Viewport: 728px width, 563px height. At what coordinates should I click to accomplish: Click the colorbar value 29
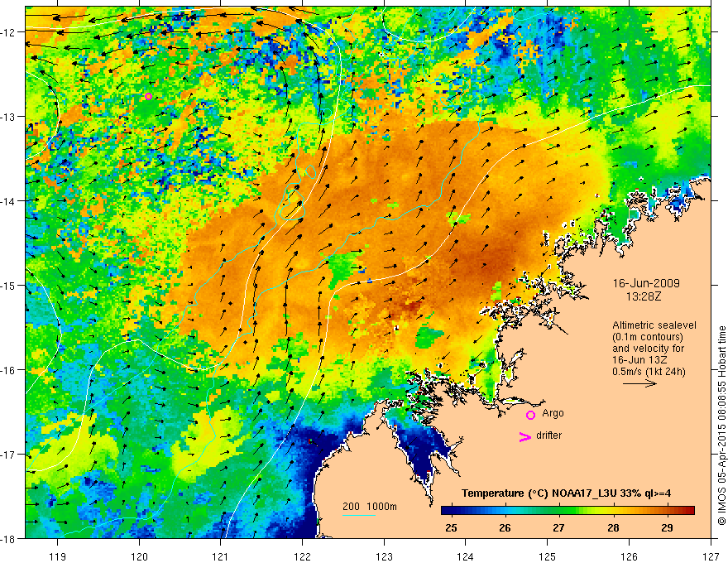pos(667,527)
